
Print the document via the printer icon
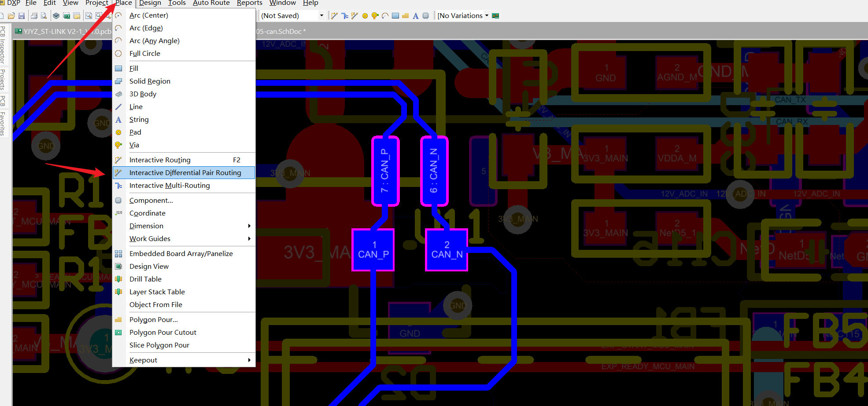(34, 16)
